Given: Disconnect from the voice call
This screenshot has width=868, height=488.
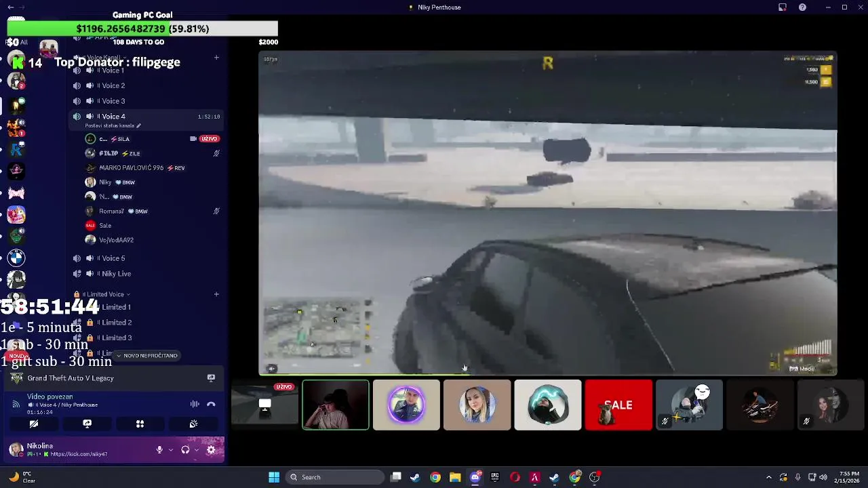Looking at the screenshot, I should coord(211,404).
